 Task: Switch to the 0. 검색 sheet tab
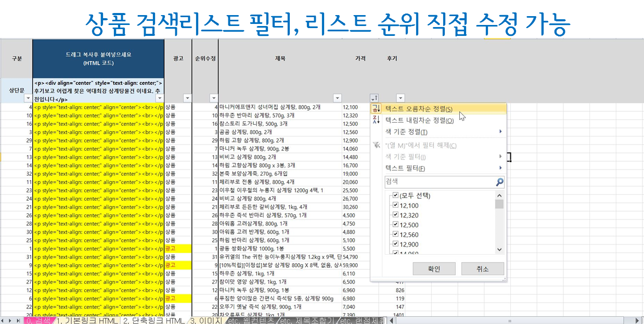click(x=38, y=320)
